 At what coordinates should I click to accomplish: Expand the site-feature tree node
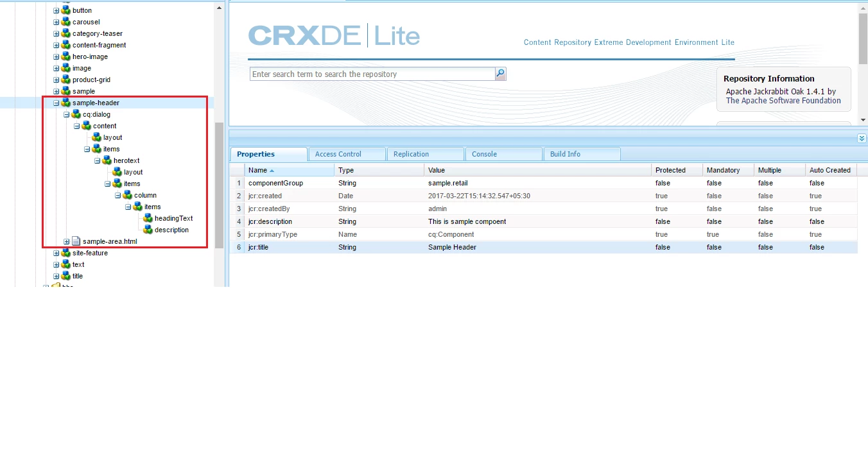click(56, 253)
